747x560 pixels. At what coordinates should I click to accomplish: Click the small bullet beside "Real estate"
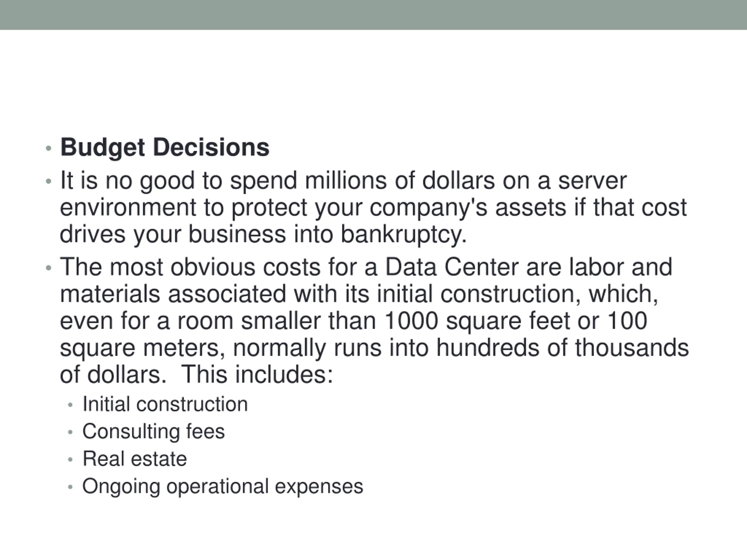point(70,459)
